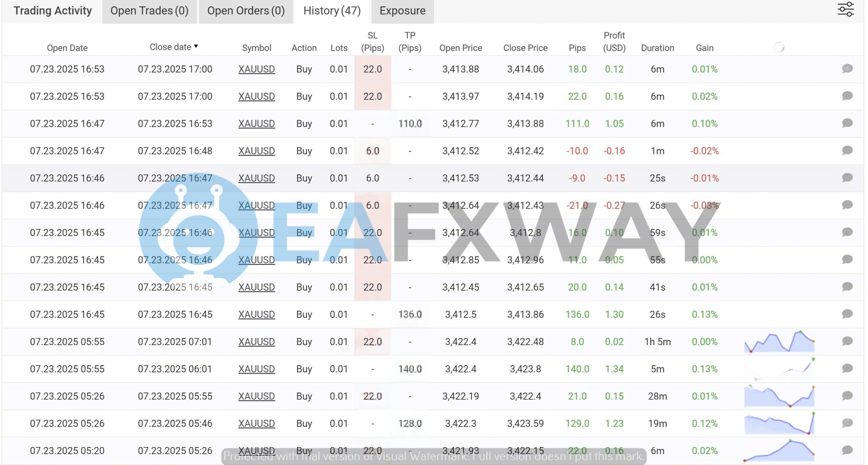Click the Trading Activity heading
Image resolution: width=868 pixels, height=465 pixels.
53,10
